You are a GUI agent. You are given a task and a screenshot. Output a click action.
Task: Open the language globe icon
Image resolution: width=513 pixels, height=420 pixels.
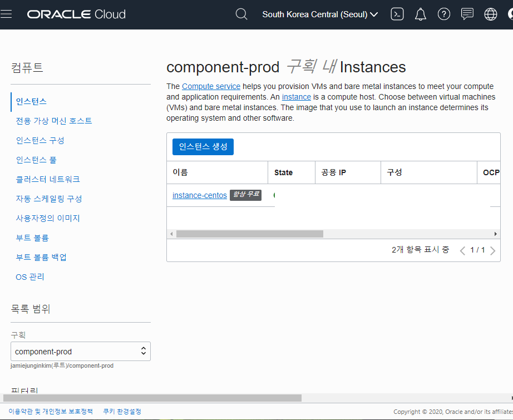(x=490, y=14)
